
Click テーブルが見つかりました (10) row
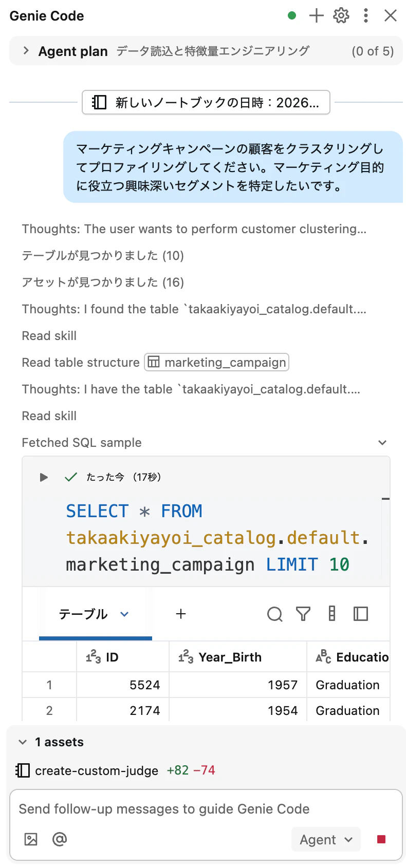click(103, 256)
